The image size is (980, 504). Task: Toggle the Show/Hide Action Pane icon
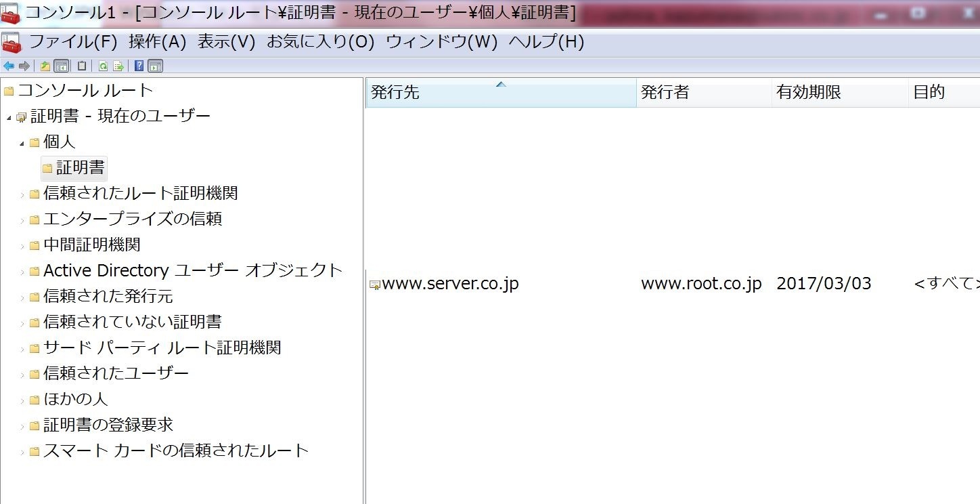click(x=155, y=66)
